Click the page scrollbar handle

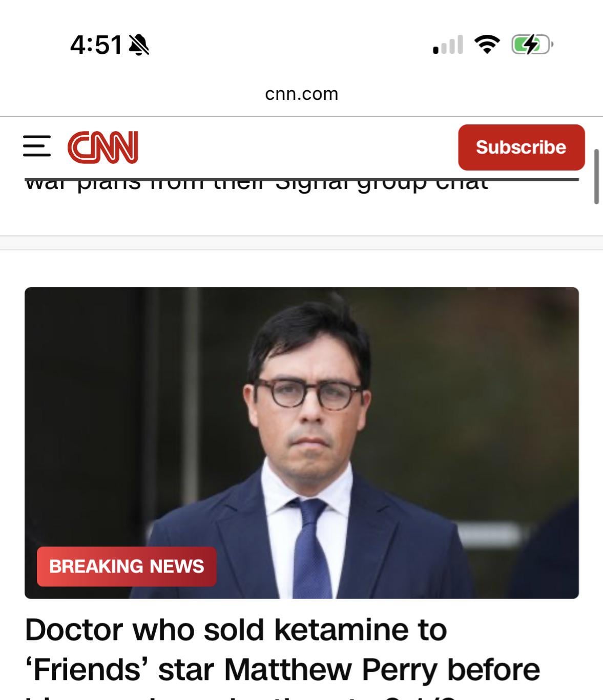tap(596, 177)
